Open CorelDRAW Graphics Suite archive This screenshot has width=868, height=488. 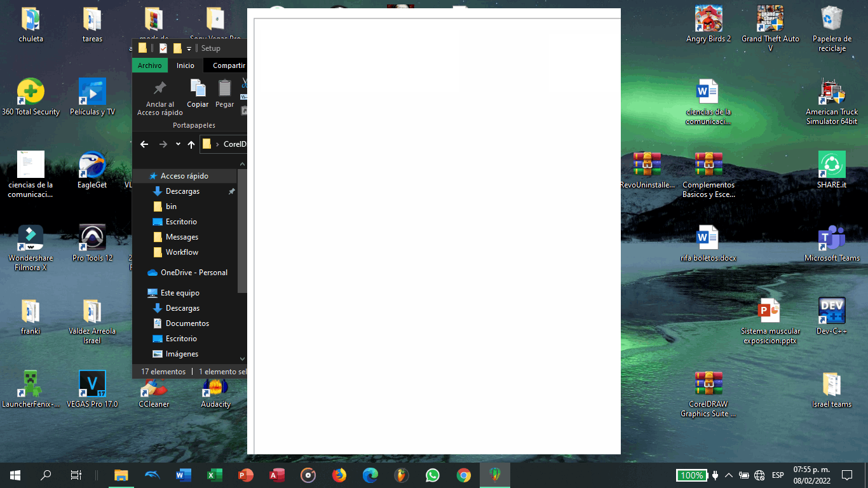pos(709,394)
